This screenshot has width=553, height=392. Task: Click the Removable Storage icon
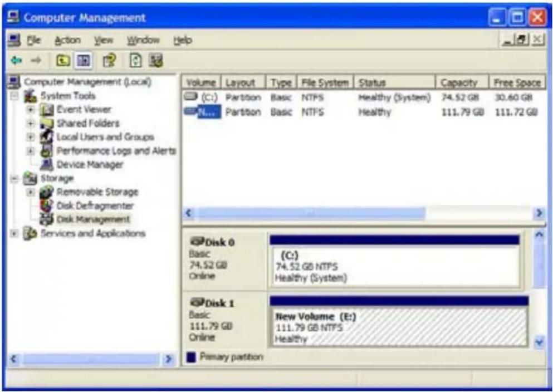(x=47, y=192)
